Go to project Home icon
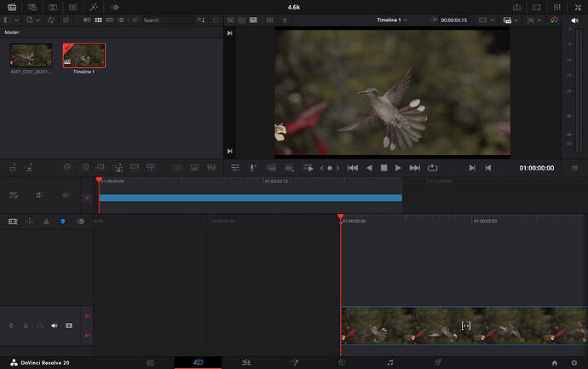 tap(555, 363)
